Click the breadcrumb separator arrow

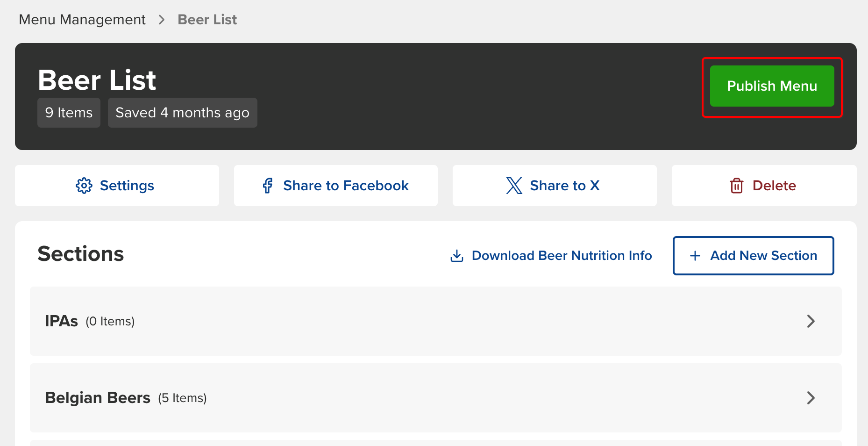[x=162, y=20]
